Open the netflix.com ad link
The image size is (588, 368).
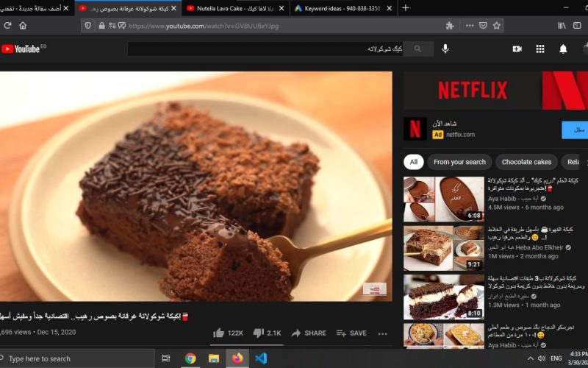tap(460, 135)
